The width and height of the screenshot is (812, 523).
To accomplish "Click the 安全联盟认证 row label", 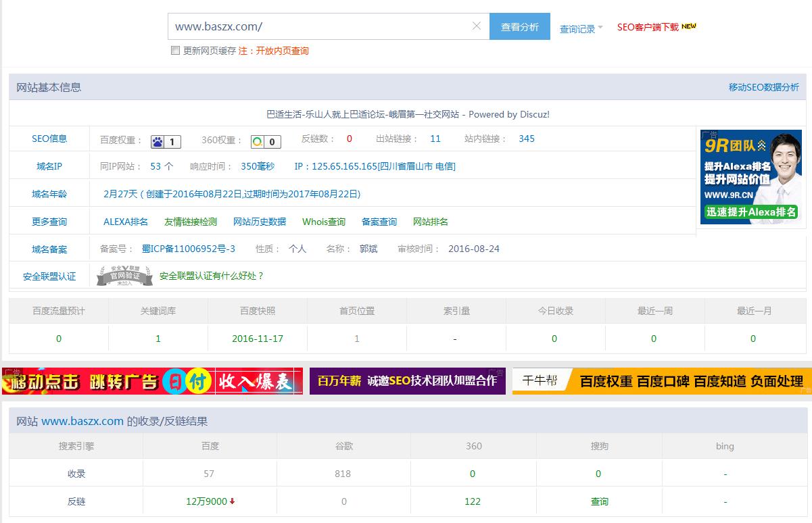I will point(49,276).
